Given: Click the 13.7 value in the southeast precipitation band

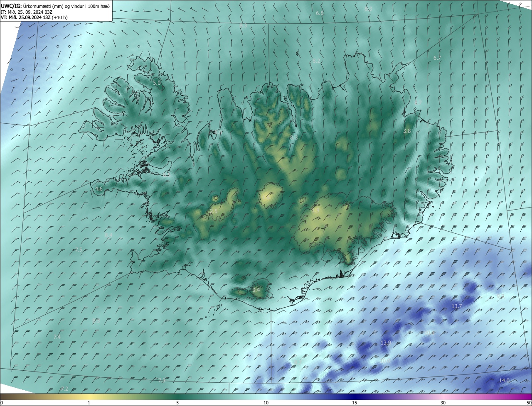Looking at the screenshot, I should point(456,306).
